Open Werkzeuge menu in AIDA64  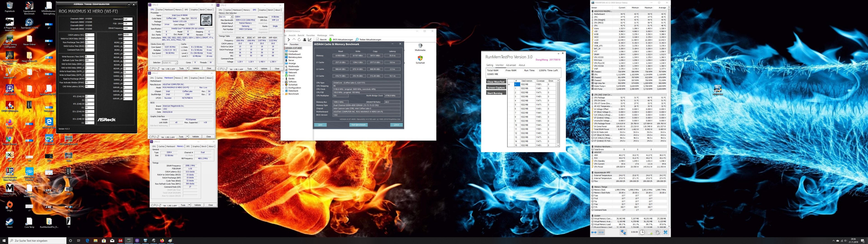pos(322,35)
